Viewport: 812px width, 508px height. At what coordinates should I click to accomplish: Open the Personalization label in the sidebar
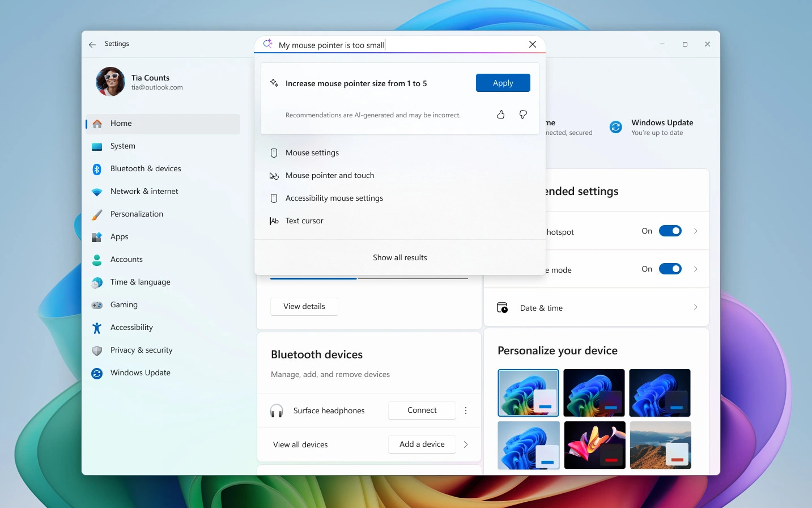[137, 214]
